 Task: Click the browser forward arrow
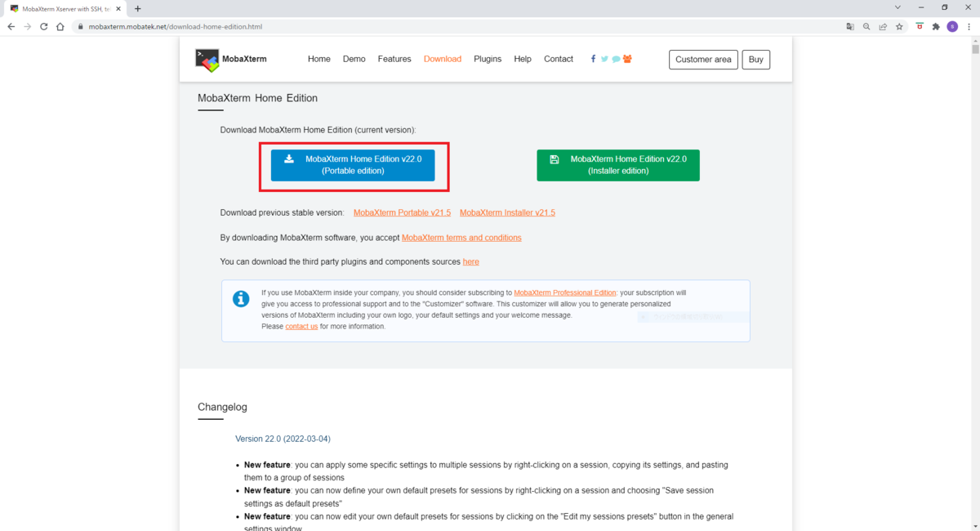(x=28, y=26)
